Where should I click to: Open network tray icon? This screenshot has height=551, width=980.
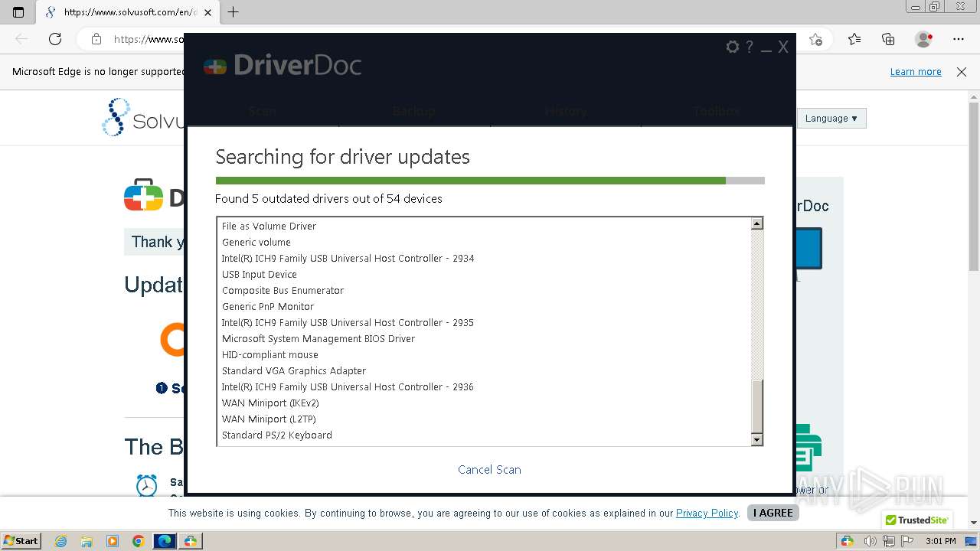[889, 541]
